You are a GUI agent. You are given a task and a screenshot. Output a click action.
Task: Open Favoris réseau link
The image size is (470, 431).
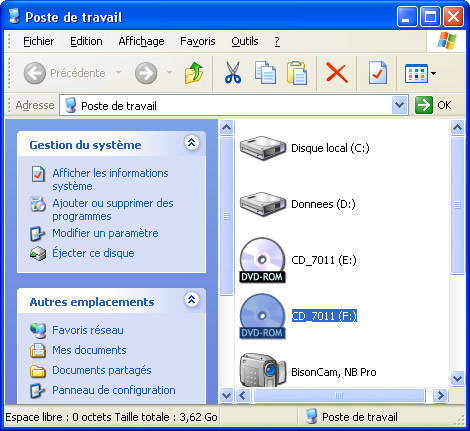88,330
